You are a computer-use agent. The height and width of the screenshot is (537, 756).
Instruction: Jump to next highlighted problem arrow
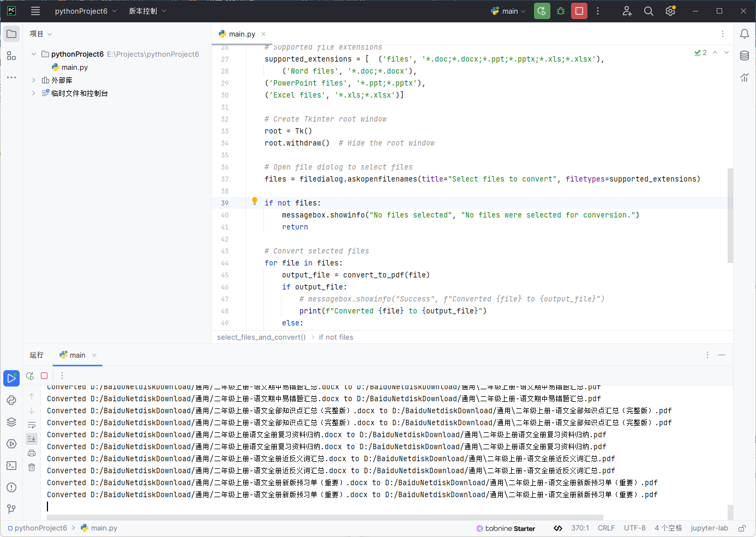[727, 52]
